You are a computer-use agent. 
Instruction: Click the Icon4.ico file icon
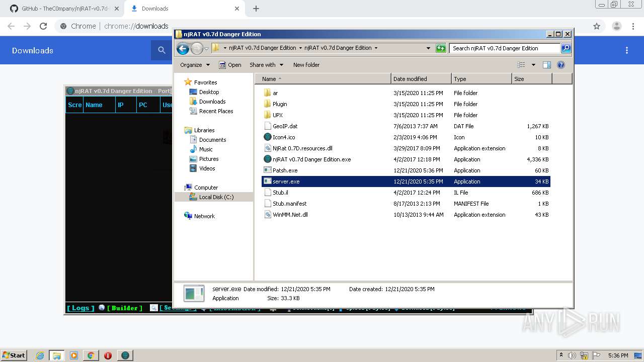click(x=267, y=137)
